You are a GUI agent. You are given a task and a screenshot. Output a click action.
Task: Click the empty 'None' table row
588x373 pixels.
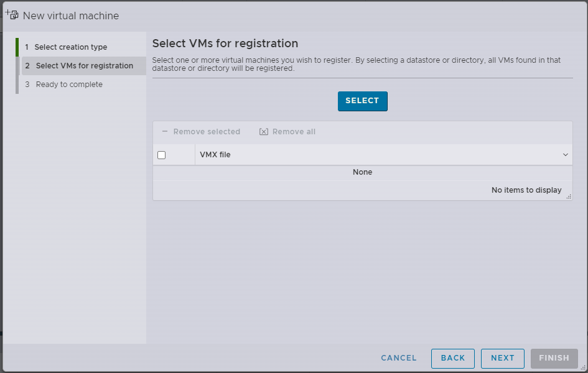pyautogui.click(x=362, y=172)
